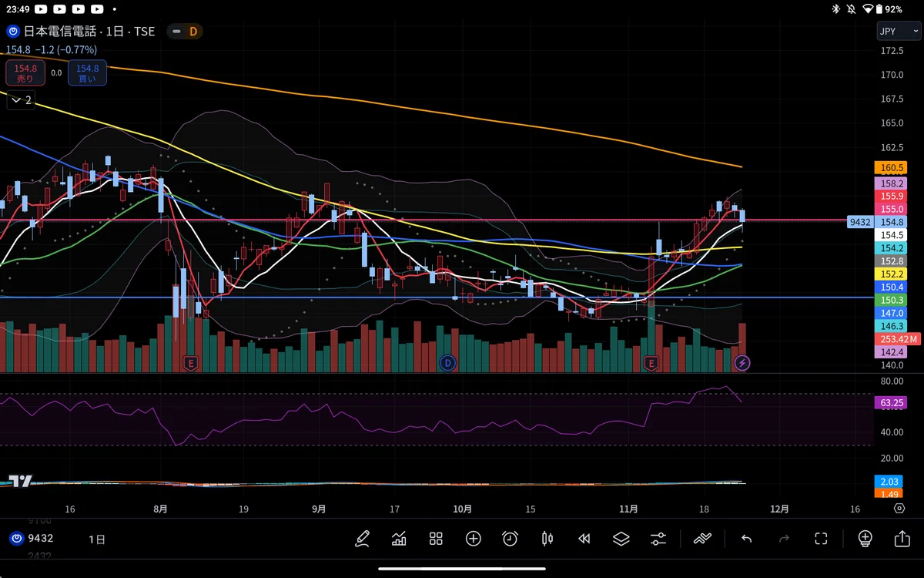This screenshot has height=578, width=924.
Task: Start bar replay with rewind icon
Action: click(x=584, y=539)
